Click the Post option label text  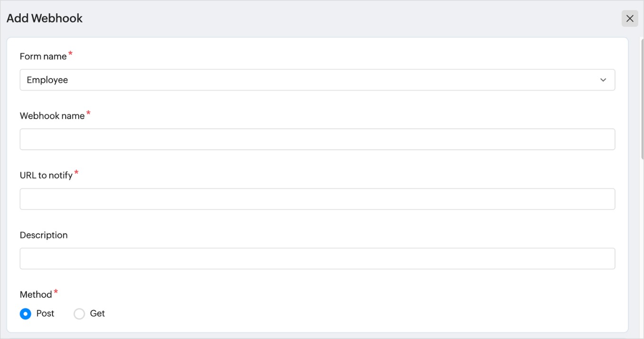(x=45, y=313)
